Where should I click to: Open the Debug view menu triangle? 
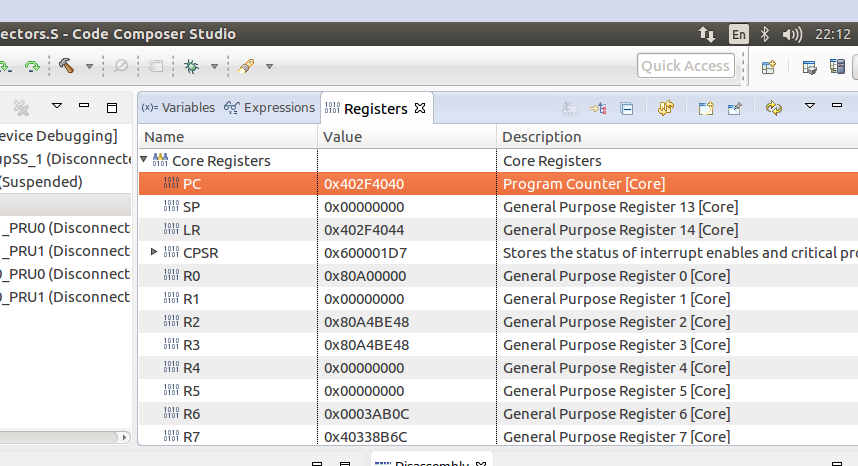pyautogui.click(x=57, y=106)
